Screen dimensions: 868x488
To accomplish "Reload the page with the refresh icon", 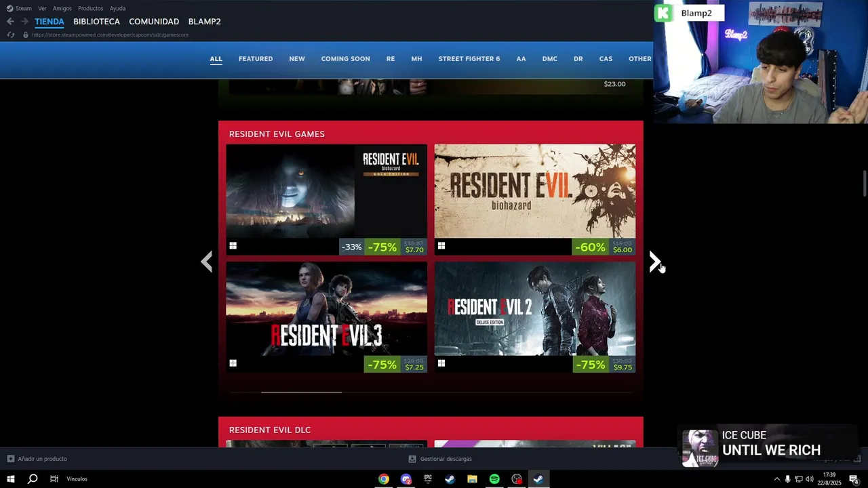I will click(x=11, y=35).
